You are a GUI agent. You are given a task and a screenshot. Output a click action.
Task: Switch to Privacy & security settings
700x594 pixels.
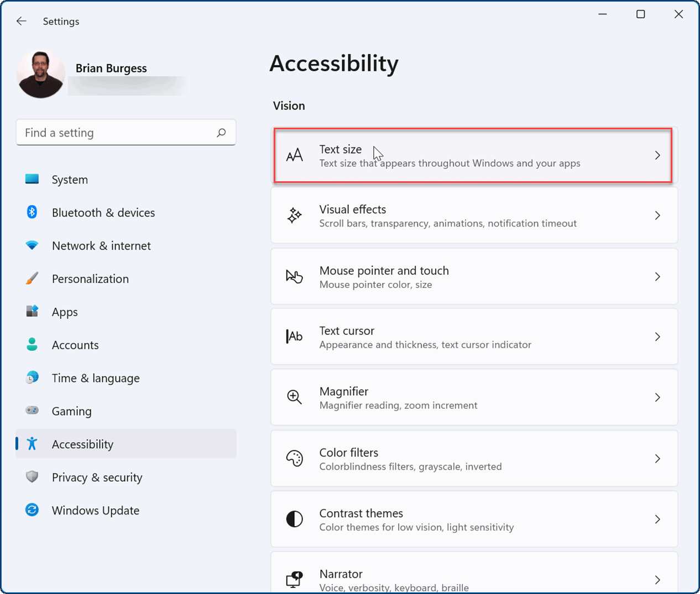point(97,477)
